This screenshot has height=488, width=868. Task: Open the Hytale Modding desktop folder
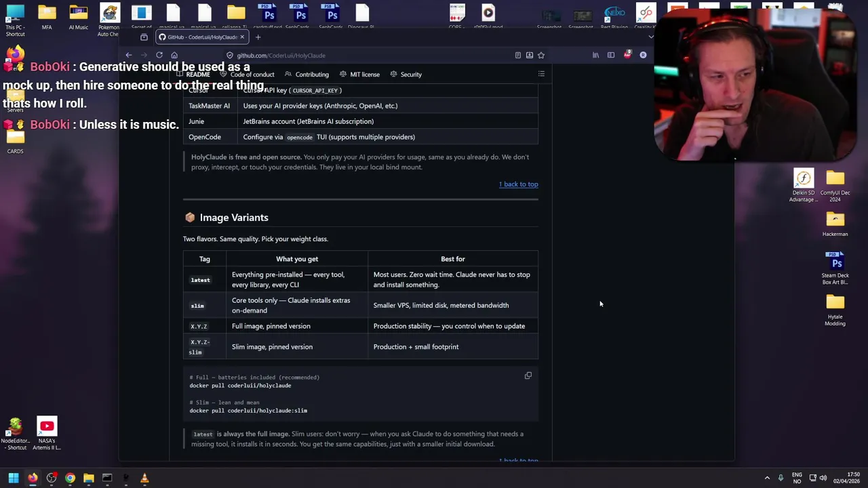click(x=835, y=310)
